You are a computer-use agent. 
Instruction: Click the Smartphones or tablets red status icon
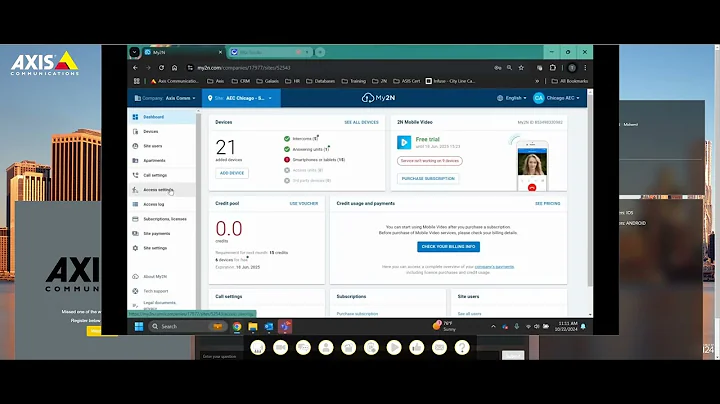click(x=287, y=160)
